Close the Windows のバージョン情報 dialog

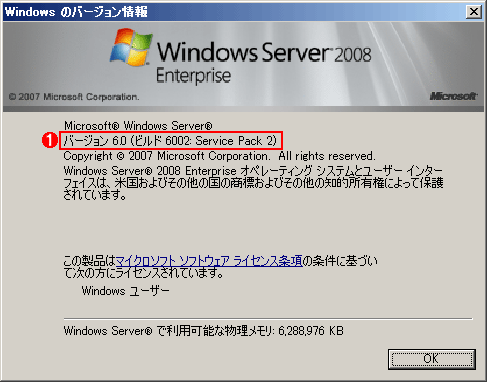coord(474,12)
